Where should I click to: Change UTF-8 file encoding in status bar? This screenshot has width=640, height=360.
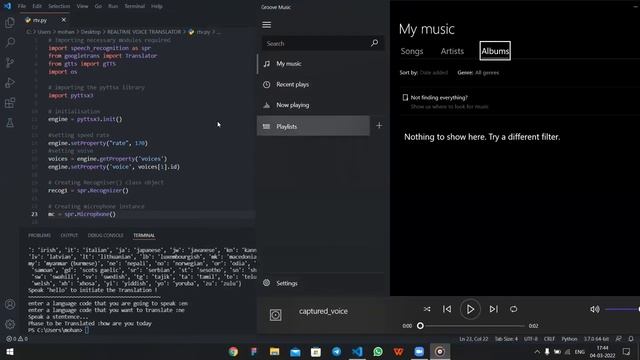[531, 339]
